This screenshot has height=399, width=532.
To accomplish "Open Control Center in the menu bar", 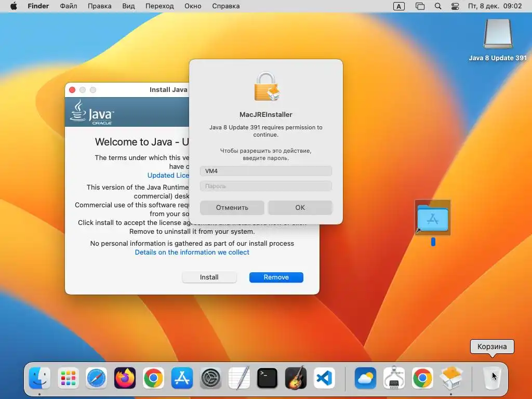I will point(455,6).
